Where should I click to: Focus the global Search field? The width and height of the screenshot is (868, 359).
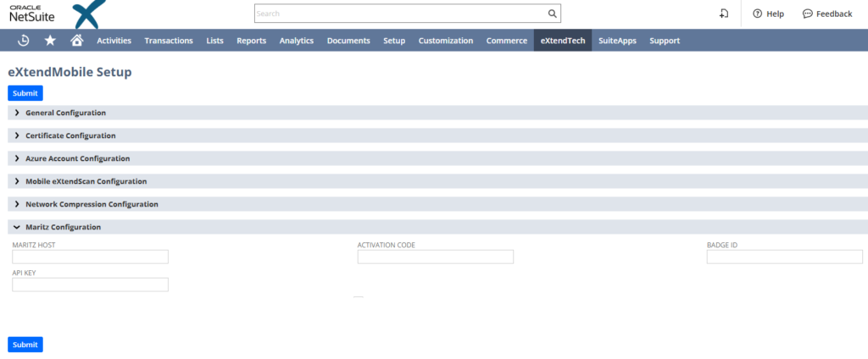pos(408,14)
